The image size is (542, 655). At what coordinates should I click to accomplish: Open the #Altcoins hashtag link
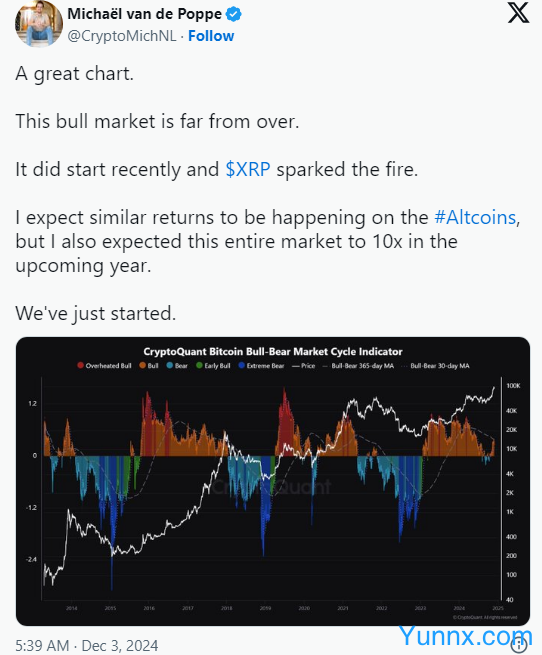point(475,218)
